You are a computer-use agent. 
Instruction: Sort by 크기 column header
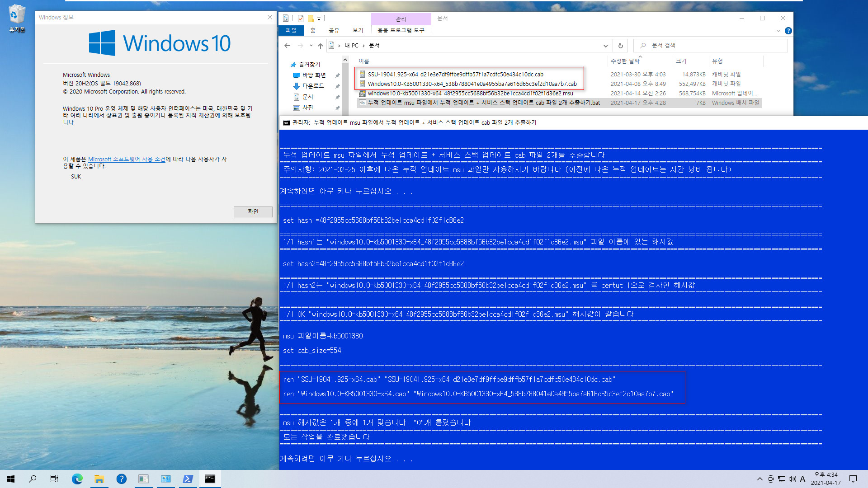(681, 61)
